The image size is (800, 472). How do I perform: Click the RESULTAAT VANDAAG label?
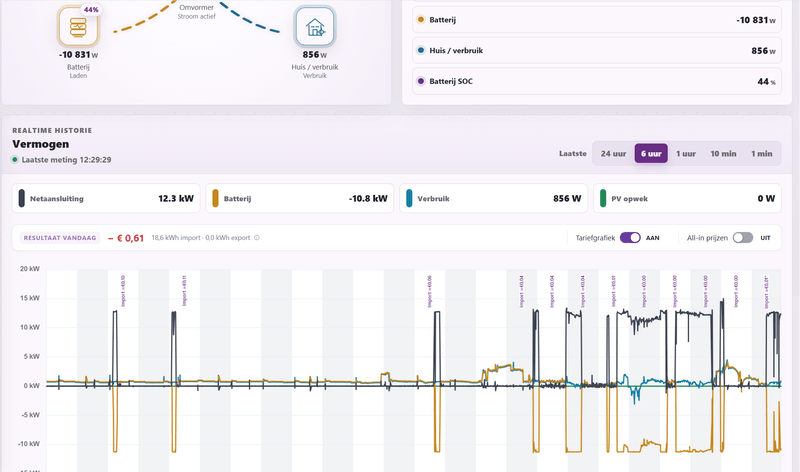tap(60, 238)
